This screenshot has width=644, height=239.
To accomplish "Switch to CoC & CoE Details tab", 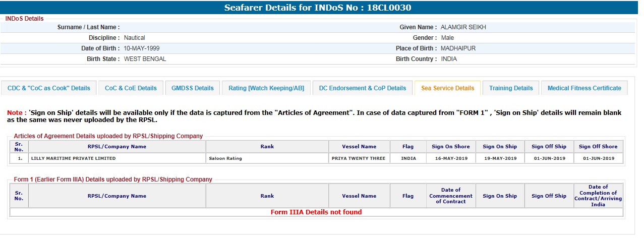I will (131, 88).
